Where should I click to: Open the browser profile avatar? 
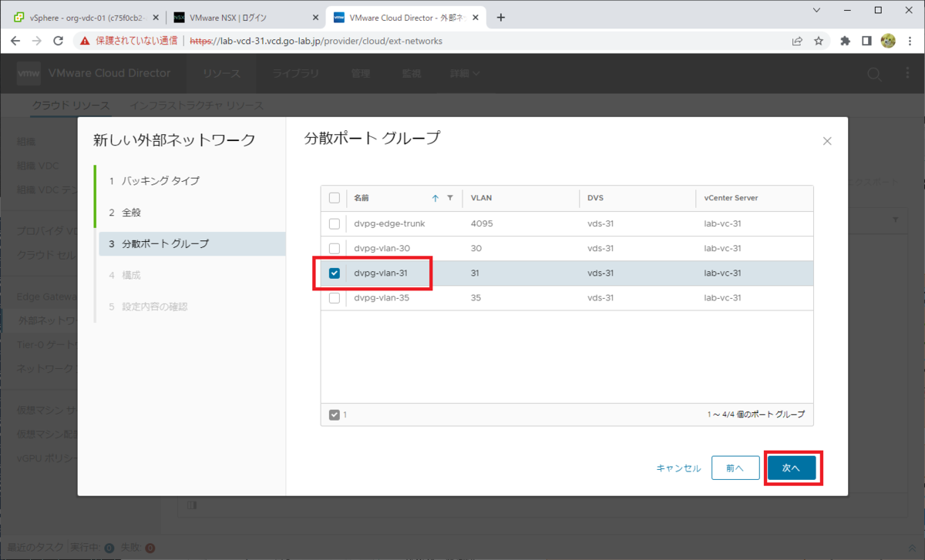pyautogui.click(x=888, y=41)
